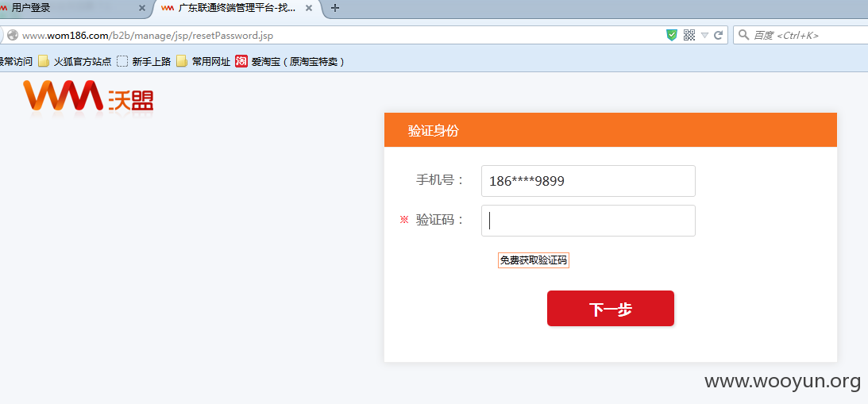Viewport: 868px width, 404px height.
Task: Click 免费获取验证码 button
Action: 534,260
